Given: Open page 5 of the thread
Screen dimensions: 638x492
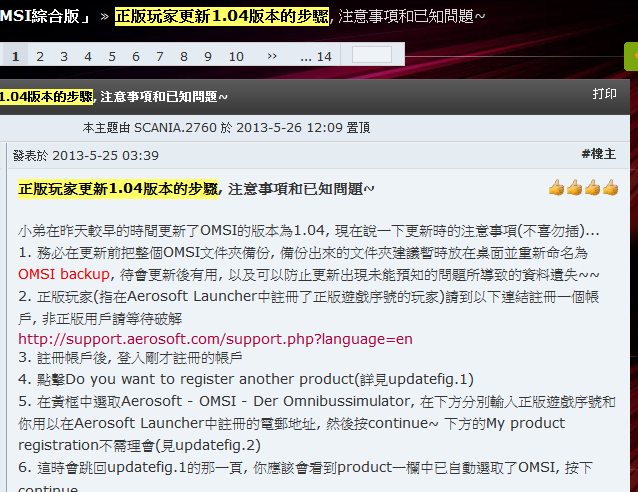Looking at the screenshot, I should point(112,56).
